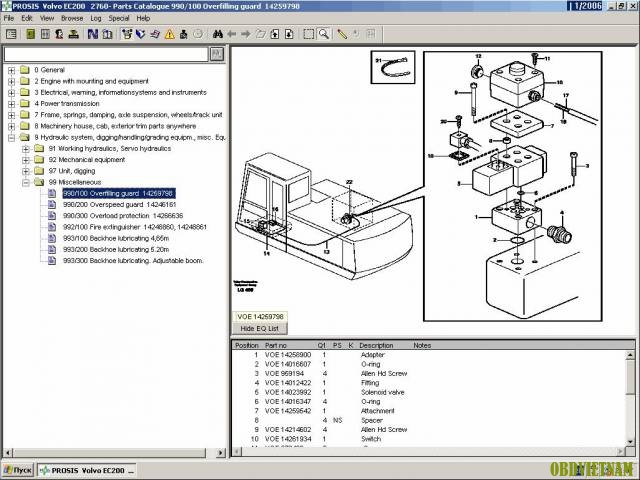Click the greyed clock toolbar icon
The height and width of the screenshot is (480, 640).
pos(198,34)
